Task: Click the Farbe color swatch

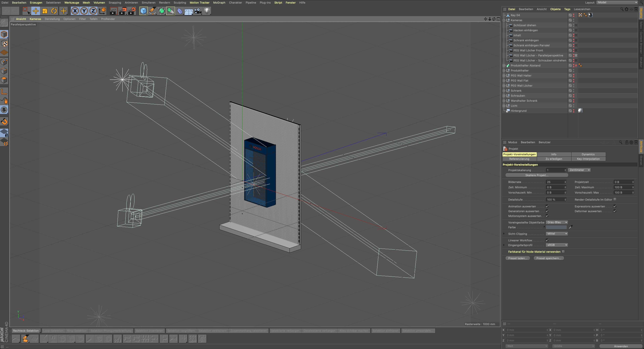Action: 556,227
